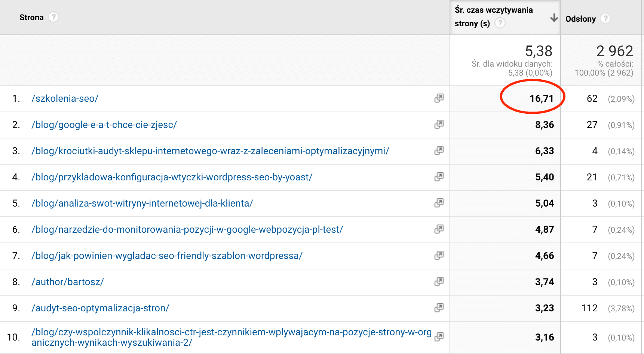
Task: Click help question mark beside Odsłony
Action: click(x=605, y=18)
